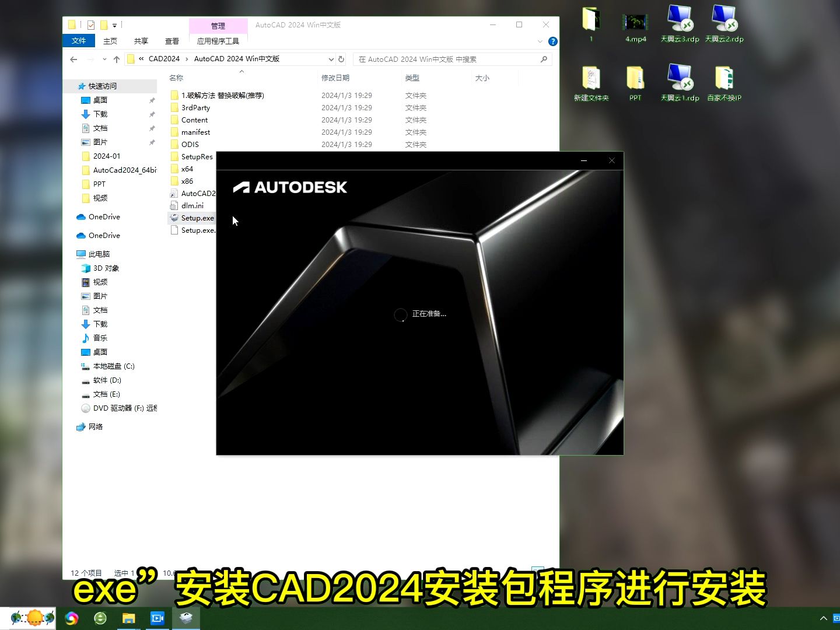Click the properties checkmark icon in title bar

point(90,25)
